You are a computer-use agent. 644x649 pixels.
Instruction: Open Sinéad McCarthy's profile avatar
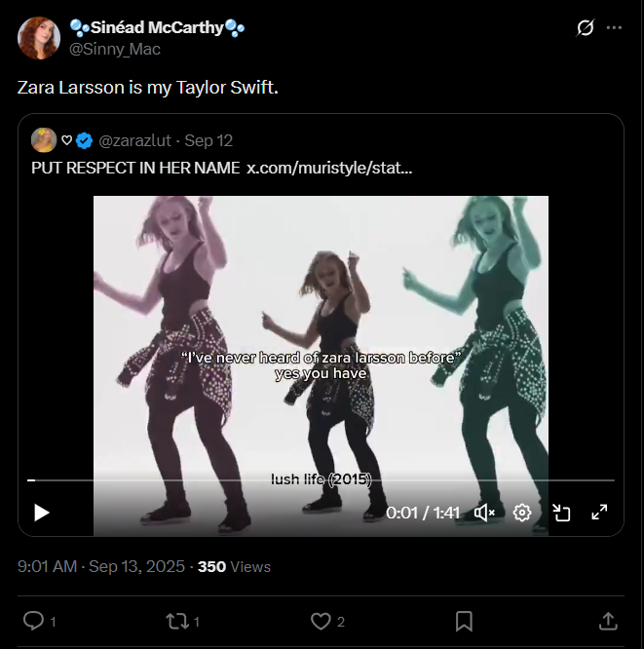point(38,38)
